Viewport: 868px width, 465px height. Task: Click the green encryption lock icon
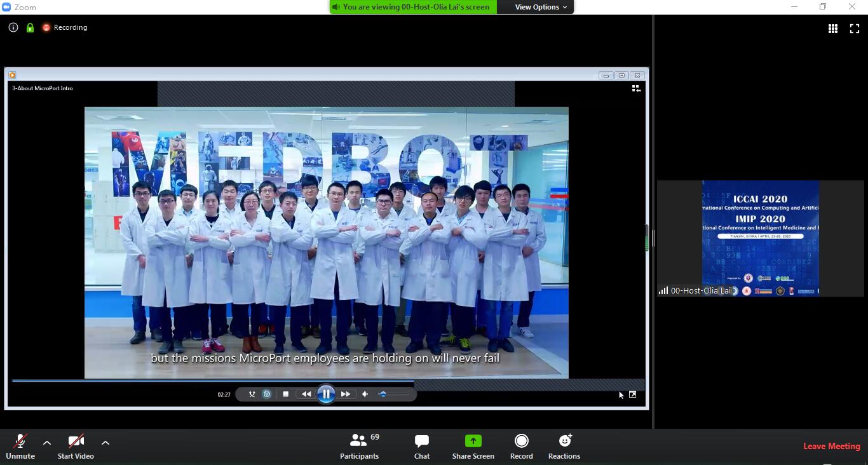[30, 27]
